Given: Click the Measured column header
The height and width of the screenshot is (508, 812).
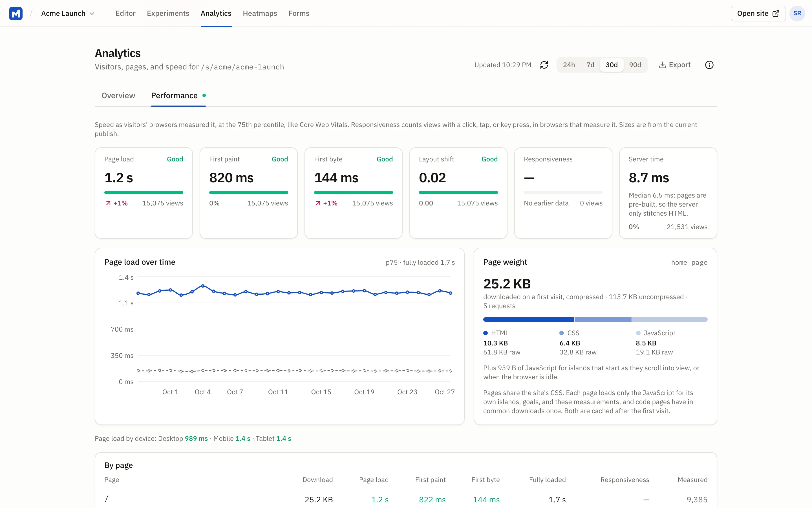Looking at the screenshot, I should [692, 480].
